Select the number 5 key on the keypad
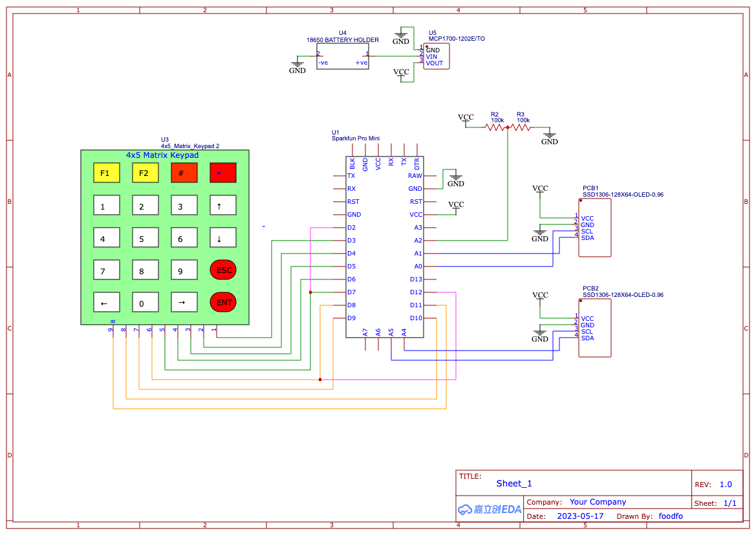The image size is (756, 535). [x=145, y=237]
